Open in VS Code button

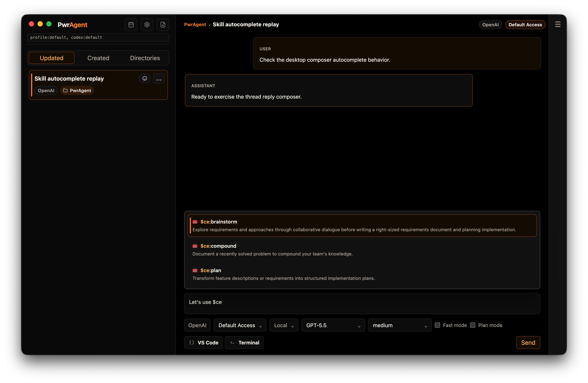[x=203, y=343]
